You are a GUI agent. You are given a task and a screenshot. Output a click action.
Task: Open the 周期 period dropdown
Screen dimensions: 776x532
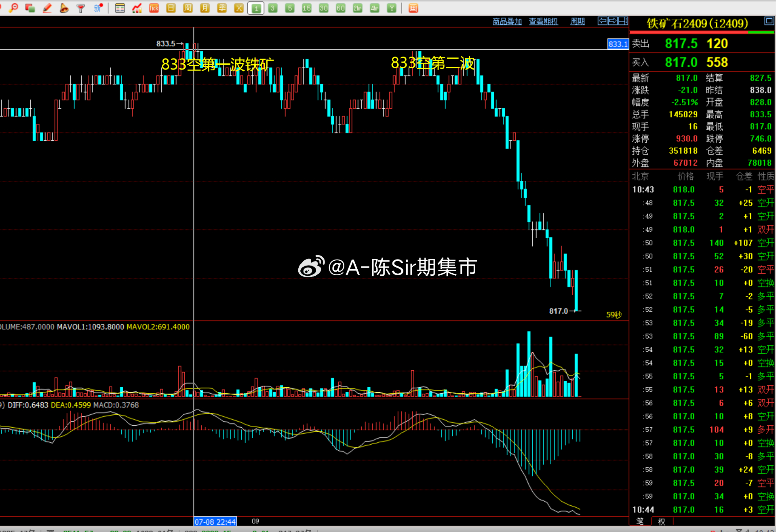pyautogui.click(x=577, y=21)
